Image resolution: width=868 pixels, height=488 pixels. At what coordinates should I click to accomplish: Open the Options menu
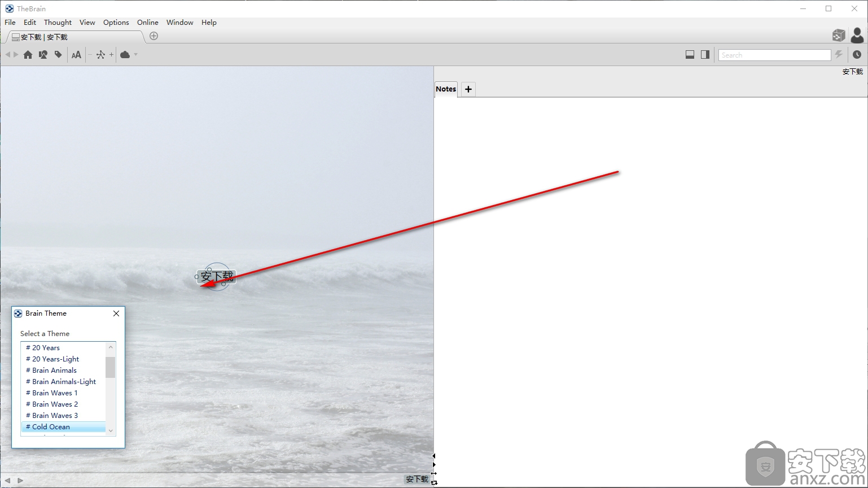click(x=116, y=23)
